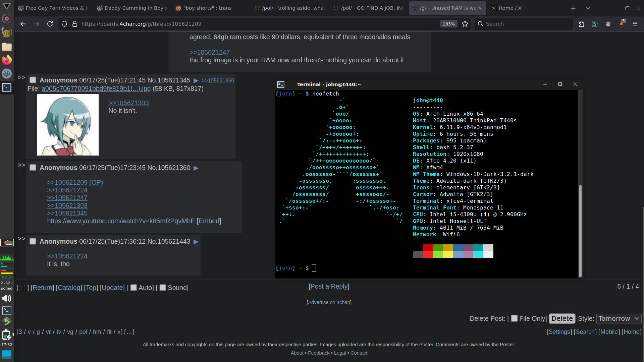Open the a005c706770091bbd9fe819b1 jpg file link

96,89
